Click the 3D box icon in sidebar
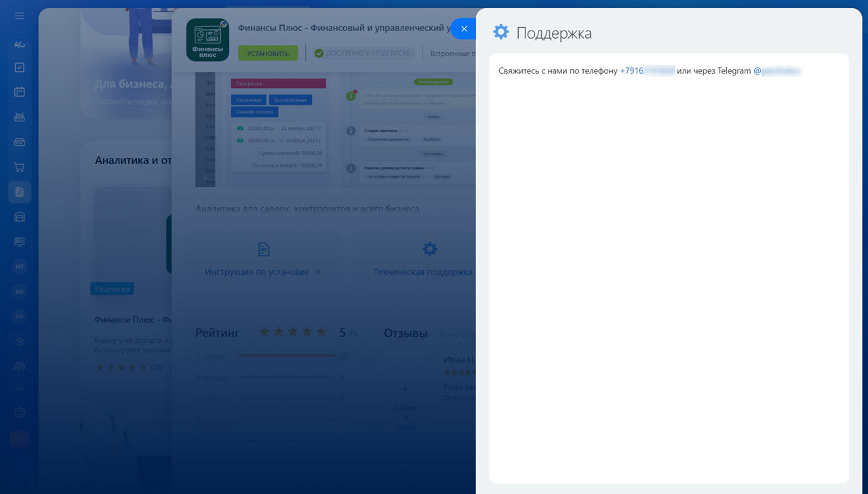This screenshot has width=868, height=494. [20, 342]
